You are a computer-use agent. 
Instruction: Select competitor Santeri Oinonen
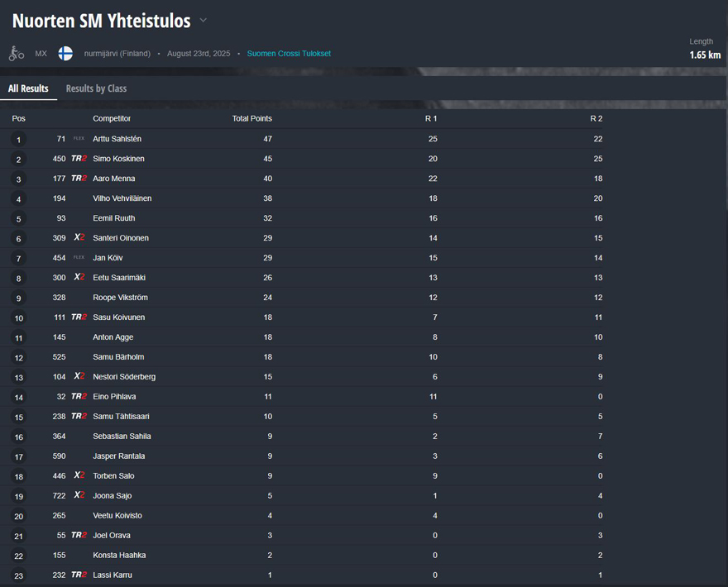121,238
